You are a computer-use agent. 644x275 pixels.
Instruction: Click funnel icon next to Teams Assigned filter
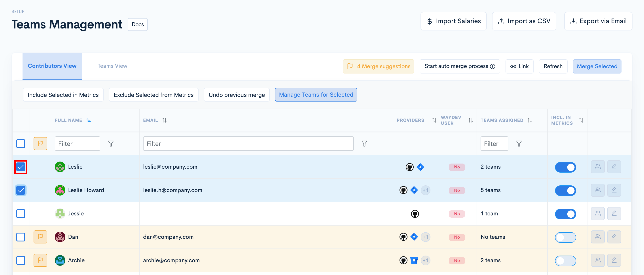coord(519,144)
